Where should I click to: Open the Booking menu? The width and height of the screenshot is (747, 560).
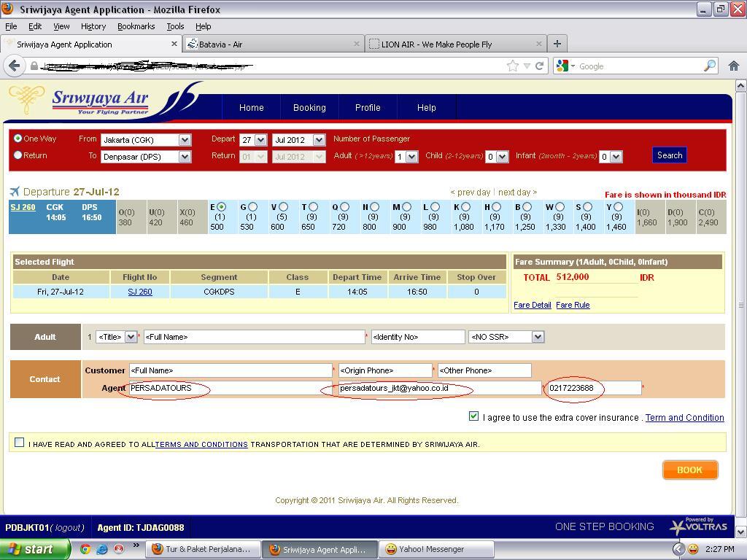pos(309,108)
